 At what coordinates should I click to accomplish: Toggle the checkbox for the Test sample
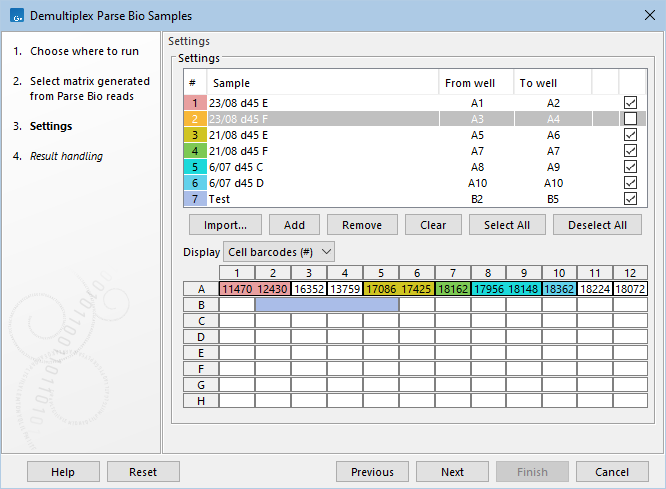[x=630, y=199]
